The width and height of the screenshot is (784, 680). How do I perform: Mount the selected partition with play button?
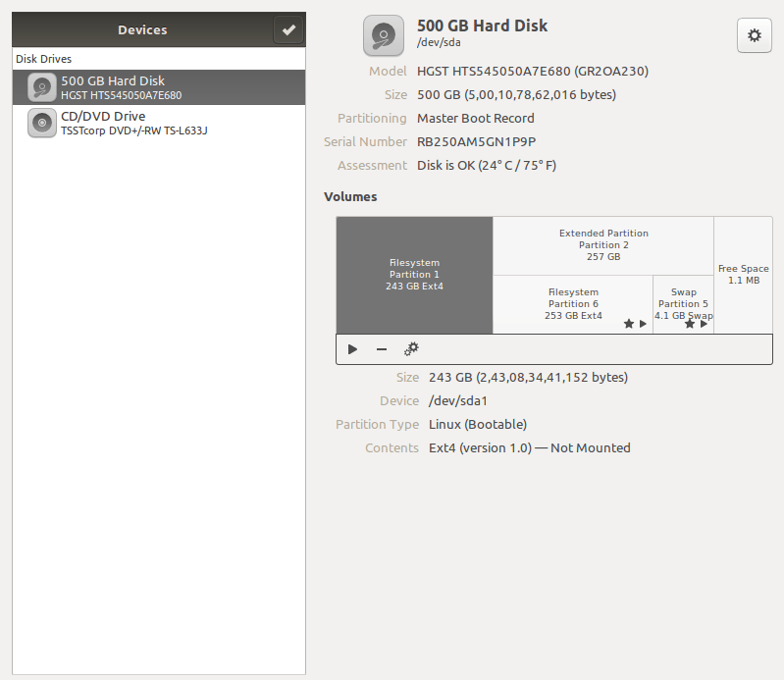click(x=353, y=349)
